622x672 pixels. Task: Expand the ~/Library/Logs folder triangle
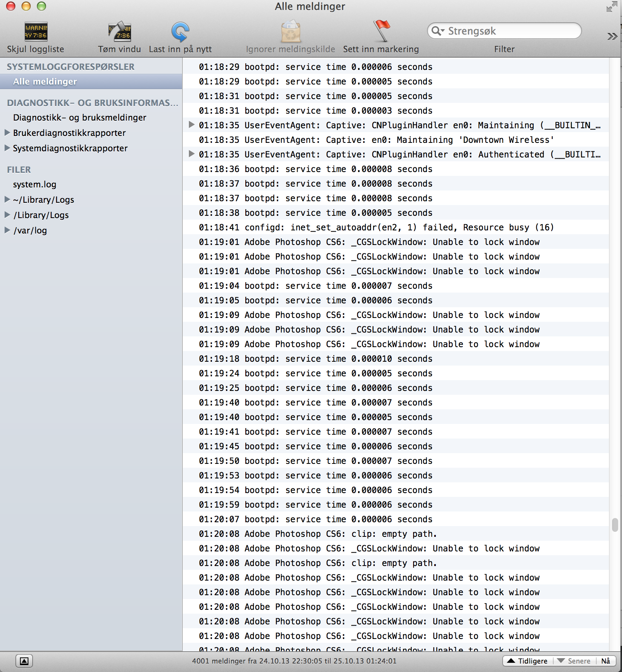coord(7,200)
